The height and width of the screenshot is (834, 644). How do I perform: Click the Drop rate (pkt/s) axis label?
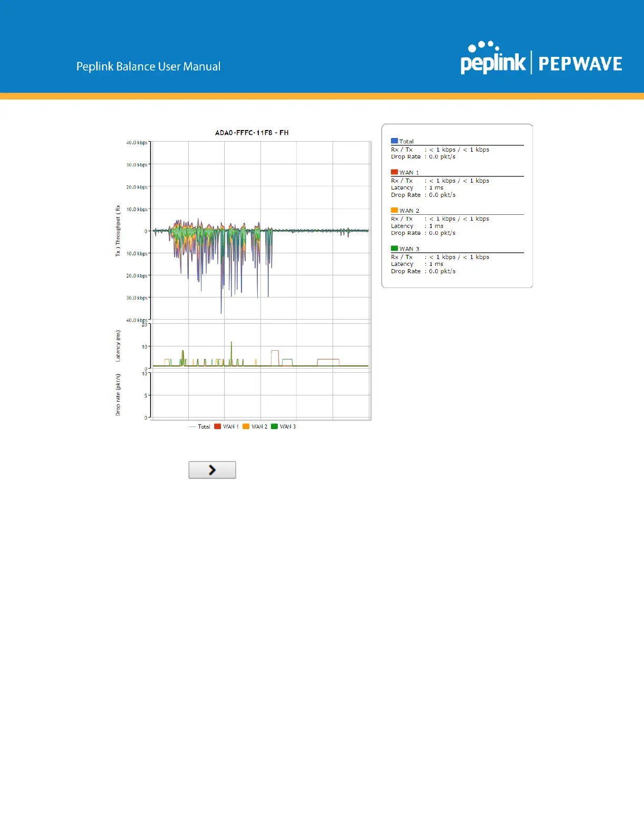[x=118, y=395]
